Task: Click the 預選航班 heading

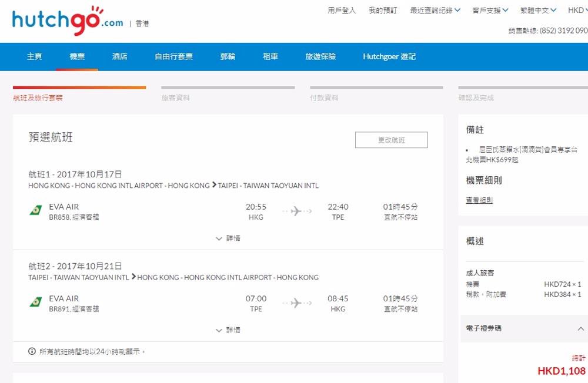Action: pos(51,137)
